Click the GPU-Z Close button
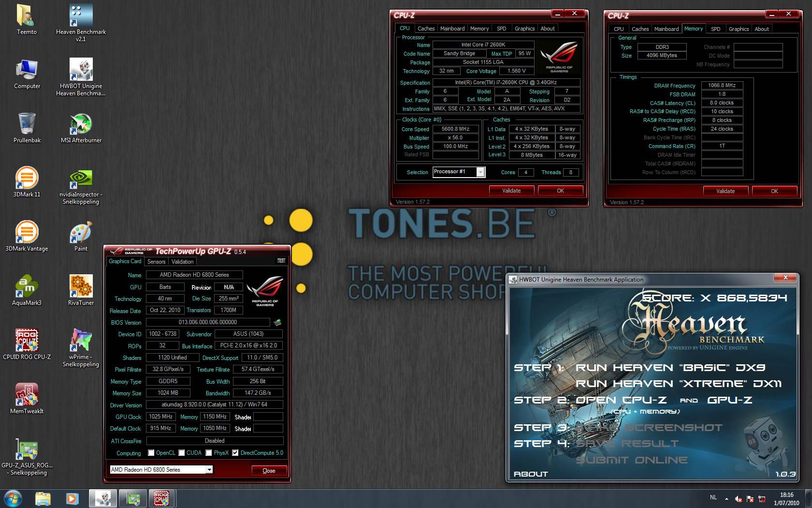The image size is (812, 508). click(269, 471)
